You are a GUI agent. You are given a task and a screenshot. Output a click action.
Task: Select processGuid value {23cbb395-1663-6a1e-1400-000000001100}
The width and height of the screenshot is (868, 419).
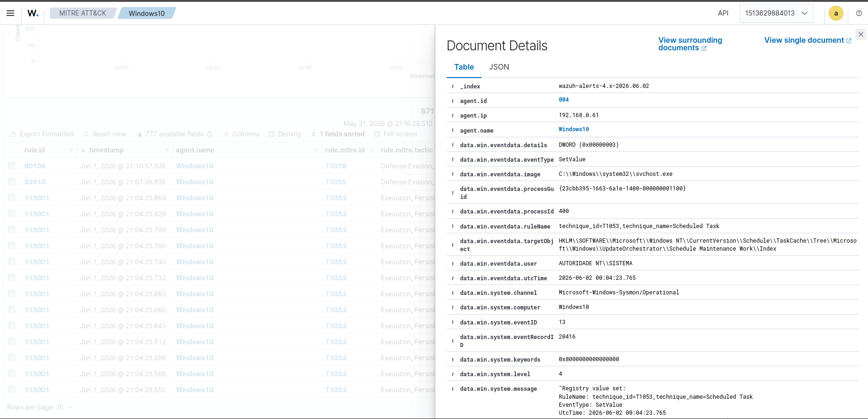click(622, 189)
